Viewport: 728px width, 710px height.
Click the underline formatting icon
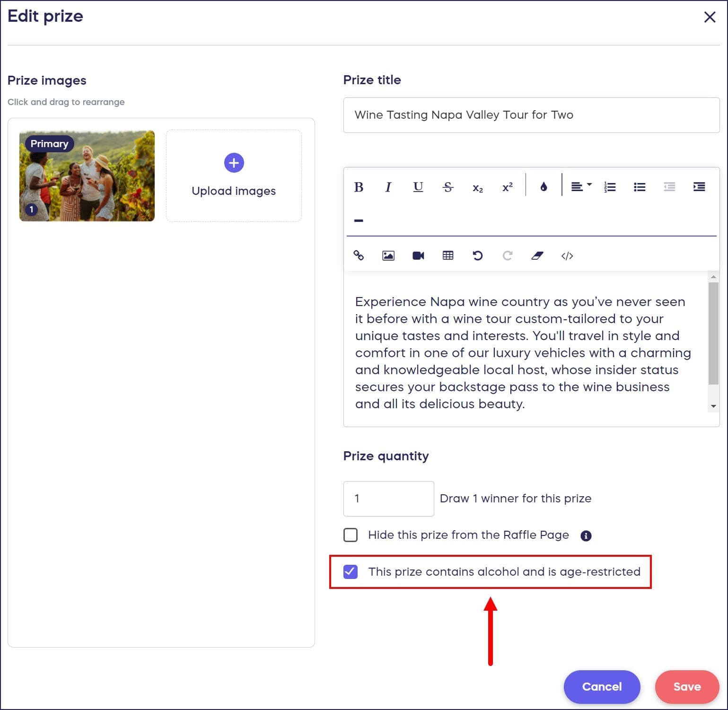point(418,187)
